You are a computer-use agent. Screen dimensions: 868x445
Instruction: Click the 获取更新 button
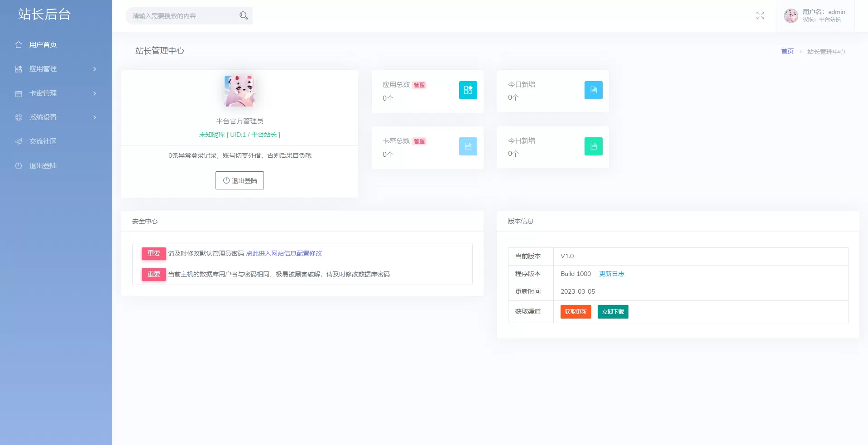[x=575, y=311]
